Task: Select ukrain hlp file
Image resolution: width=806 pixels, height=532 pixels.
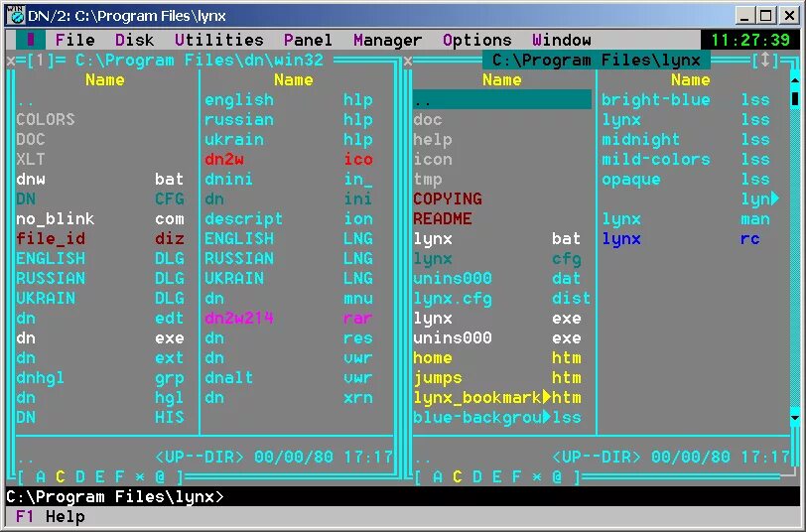Action: coord(289,139)
